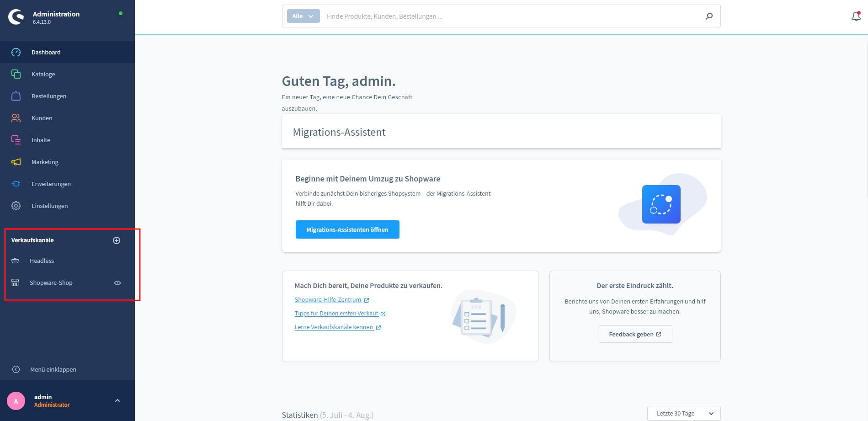The image size is (868, 421).
Task: Expand the admin user menu chevron
Action: click(x=117, y=401)
